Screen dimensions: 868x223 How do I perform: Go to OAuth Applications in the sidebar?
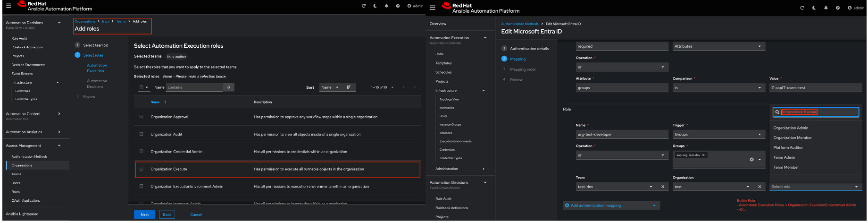click(26, 201)
